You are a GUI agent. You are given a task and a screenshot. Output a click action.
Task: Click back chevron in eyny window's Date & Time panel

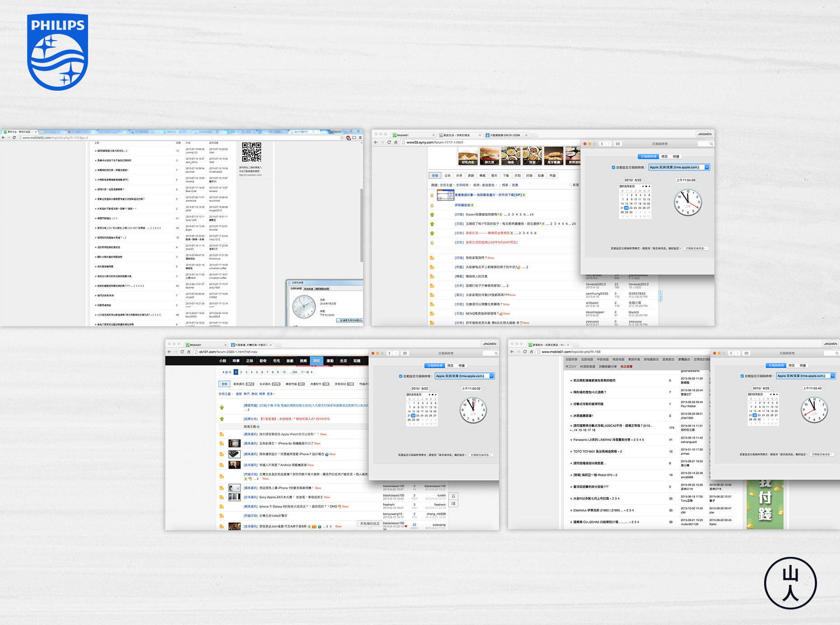pyautogui.click(x=602, y=144)
